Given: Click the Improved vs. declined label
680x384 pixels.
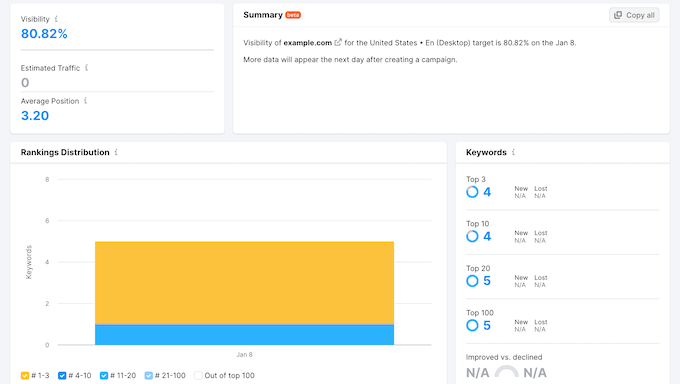Looking at the screenshot, I should 504,357.
